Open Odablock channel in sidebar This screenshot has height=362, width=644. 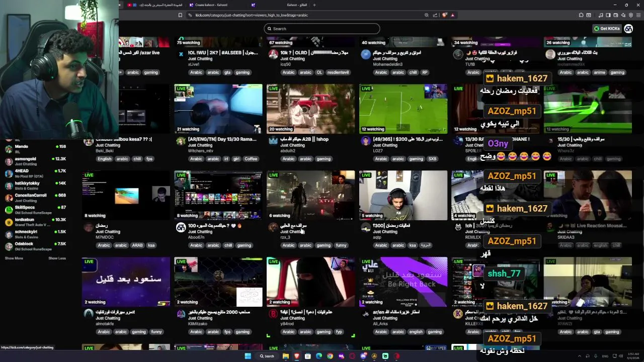click(35, 246)
